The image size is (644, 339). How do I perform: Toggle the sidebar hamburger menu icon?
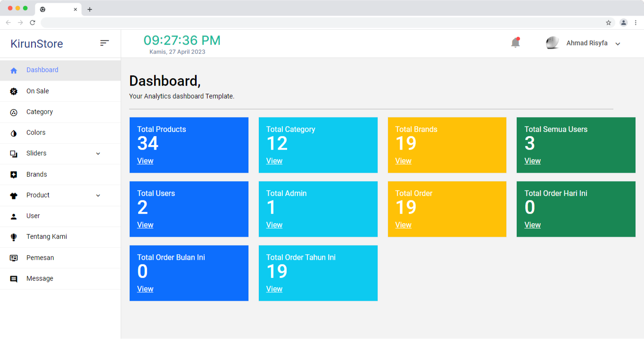[x=105, y=43]
